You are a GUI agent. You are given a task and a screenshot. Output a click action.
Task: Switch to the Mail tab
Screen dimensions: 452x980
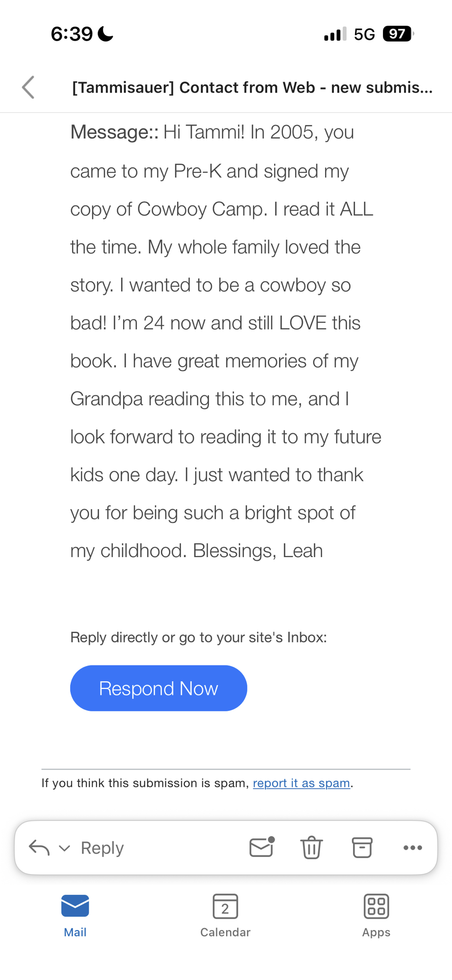click(75, 915)
